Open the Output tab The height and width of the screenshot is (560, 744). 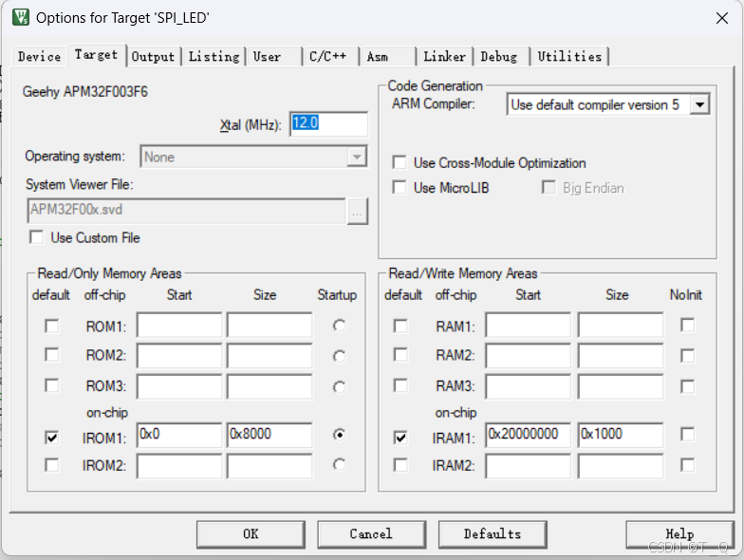pos(154,57)
